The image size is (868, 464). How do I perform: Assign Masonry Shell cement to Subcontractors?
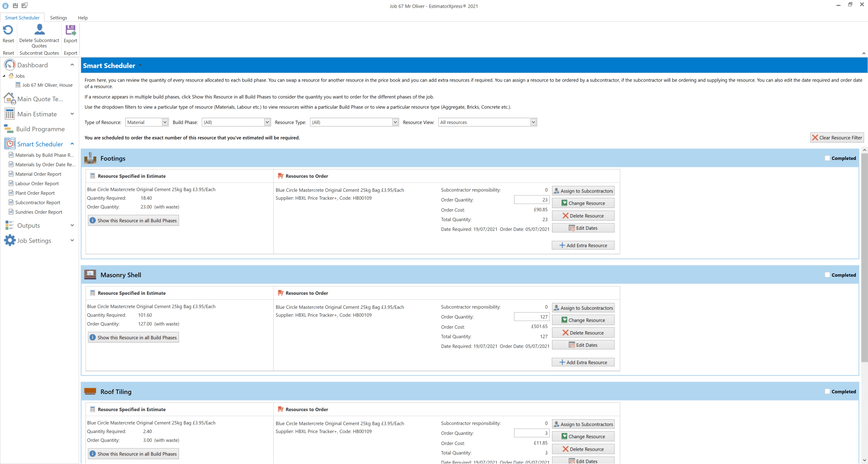click(583, 308)
